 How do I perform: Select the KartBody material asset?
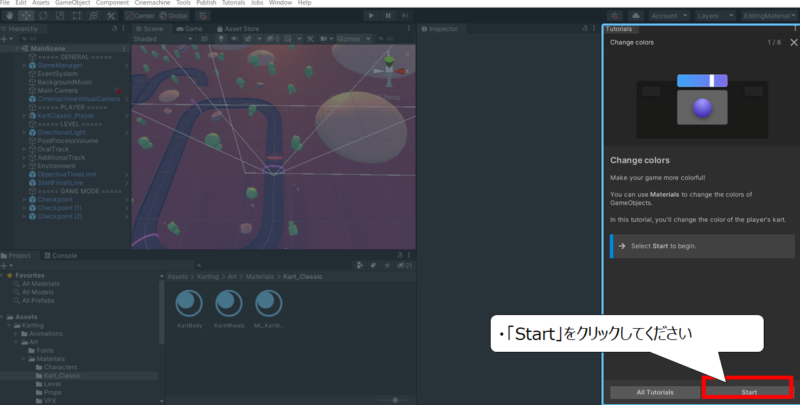(x=189, y=309)
